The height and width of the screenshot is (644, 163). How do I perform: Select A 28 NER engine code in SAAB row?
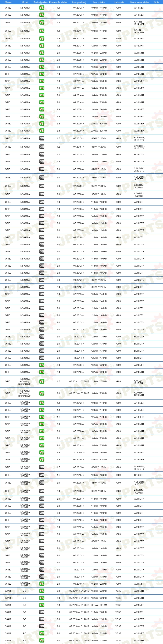139,605
